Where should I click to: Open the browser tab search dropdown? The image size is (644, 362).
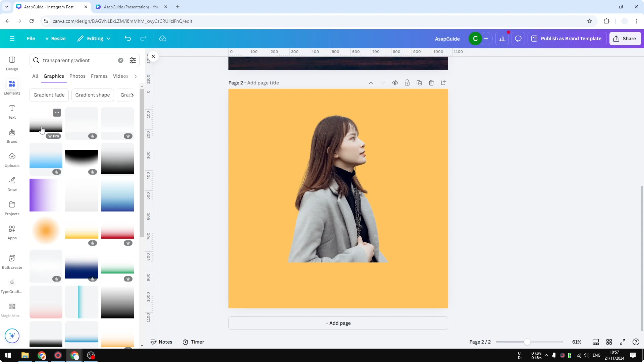(6, 7)
